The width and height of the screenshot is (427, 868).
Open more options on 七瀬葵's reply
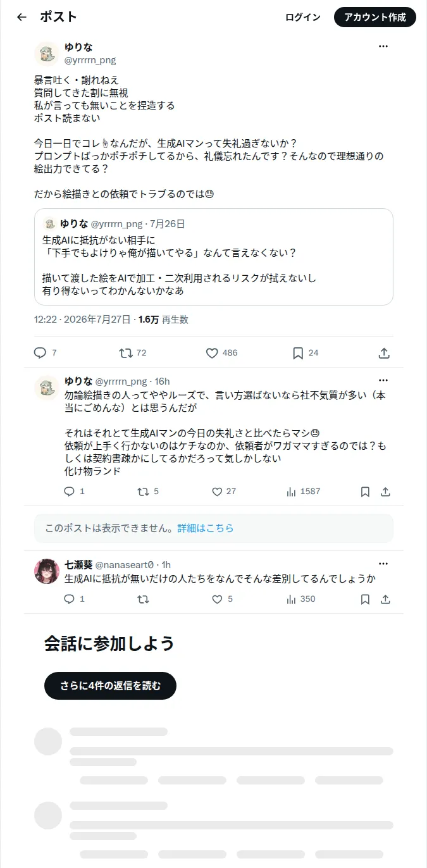click(383, 564)
